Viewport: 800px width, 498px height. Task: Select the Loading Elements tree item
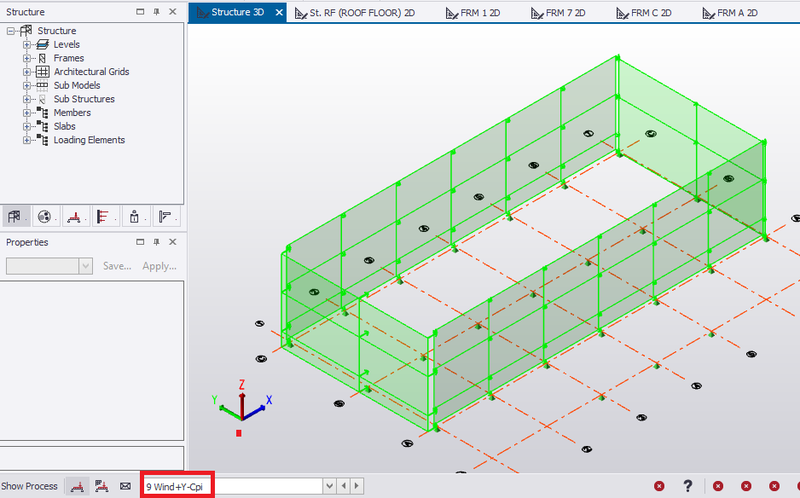pyautogui.click(x=89, y=140)
